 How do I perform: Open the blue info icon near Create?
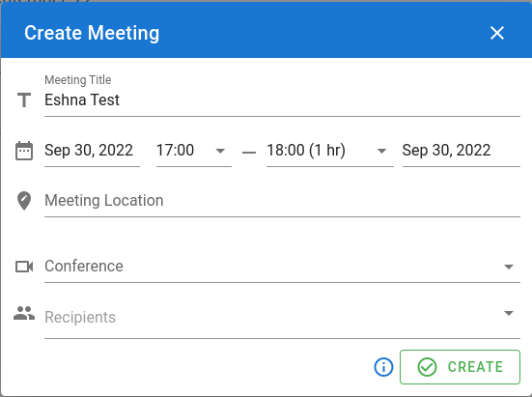[x=383, y=367]
